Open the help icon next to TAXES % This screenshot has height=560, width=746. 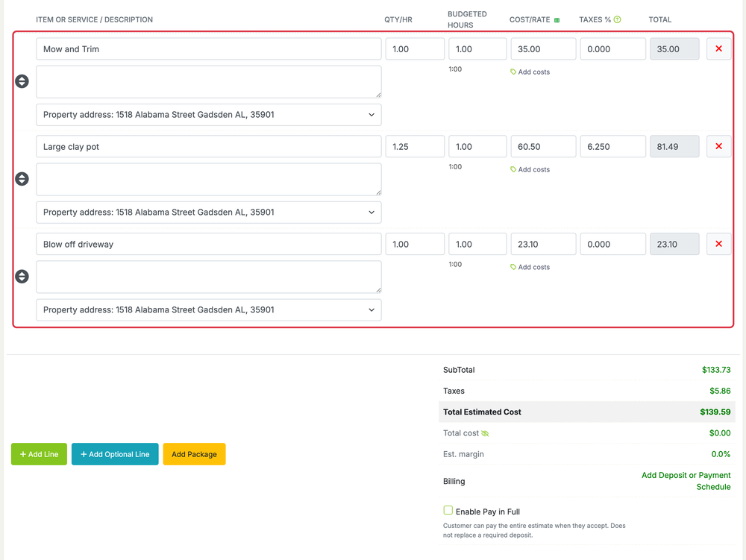(x=617, y=19)
